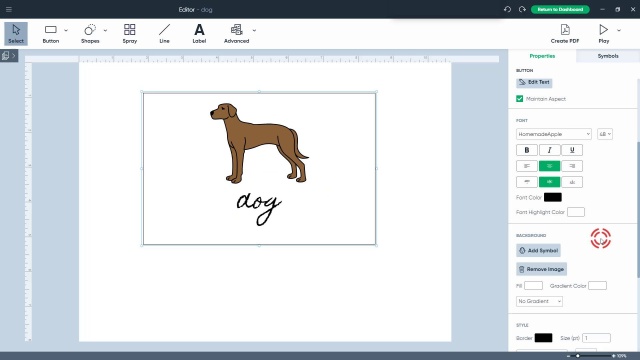Viewport: 640px width, 360px height.
Task: Open the Shapes dropdown arrow
Action: [105, 30]
